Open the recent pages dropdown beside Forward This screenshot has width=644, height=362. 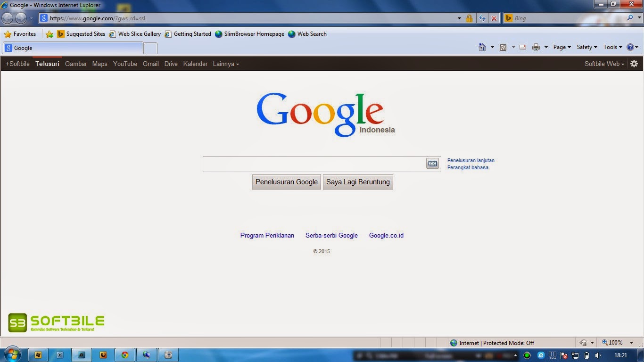pos(31,18)
